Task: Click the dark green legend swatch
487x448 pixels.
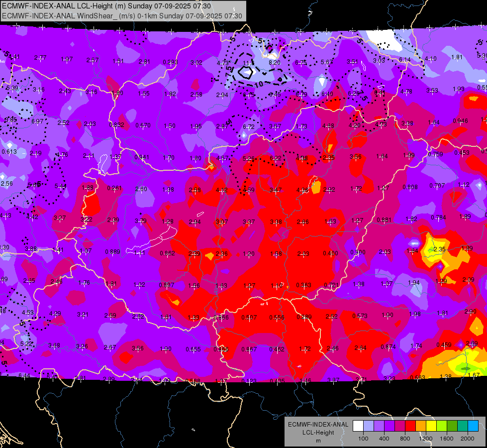Action: [x=452, y=426]
